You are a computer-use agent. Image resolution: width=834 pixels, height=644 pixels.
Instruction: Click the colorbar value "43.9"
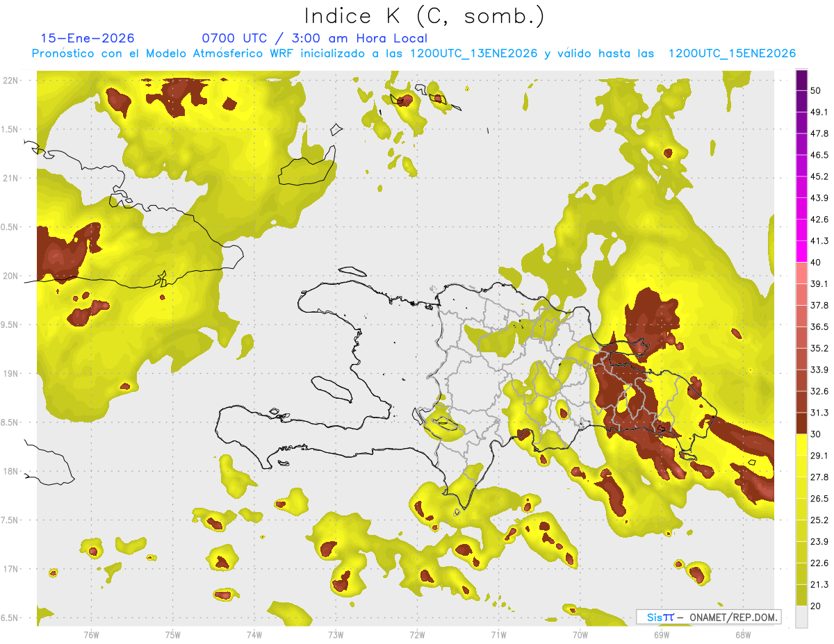[x=819, y=198]
